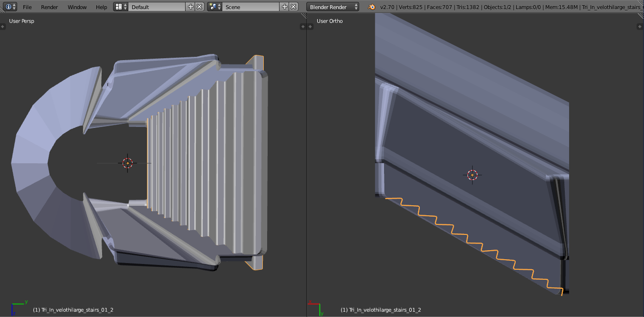644x317 pixels.
Task: Click the scene browse icon
Action: (215, 7)
